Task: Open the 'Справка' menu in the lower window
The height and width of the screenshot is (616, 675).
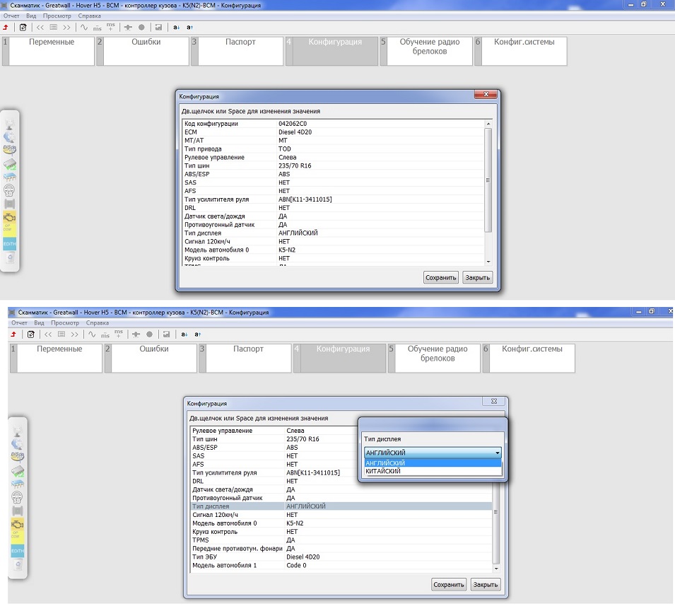Action: 98,323
